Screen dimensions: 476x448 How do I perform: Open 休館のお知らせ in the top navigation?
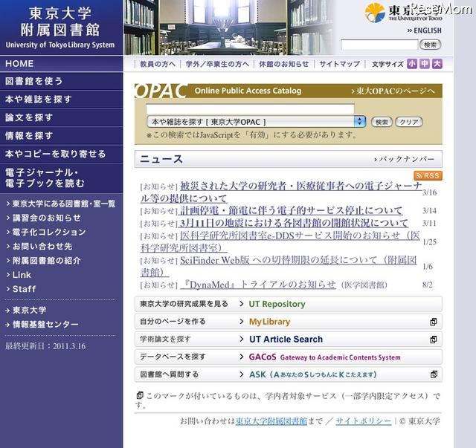click(284, 65)
